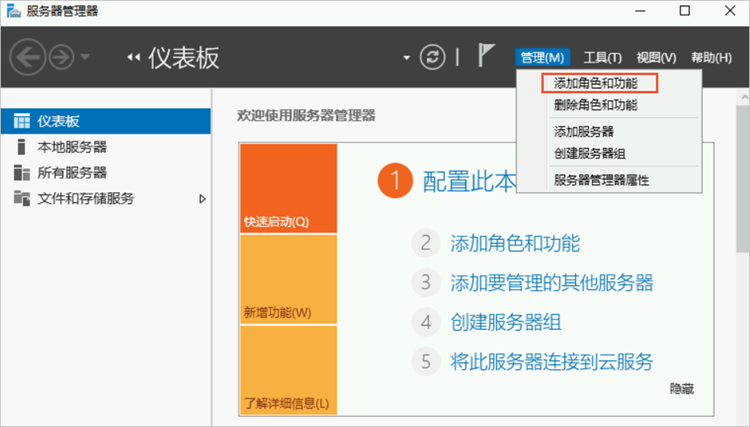
Task: Click the forward navigation arrow icon
Action: pos(61,57)
